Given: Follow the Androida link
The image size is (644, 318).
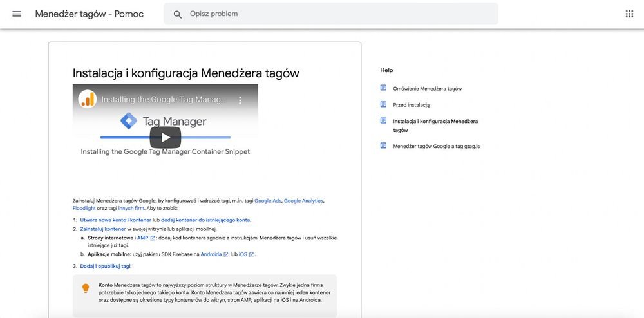Looking at the screenshot, I should pos(211,254).
